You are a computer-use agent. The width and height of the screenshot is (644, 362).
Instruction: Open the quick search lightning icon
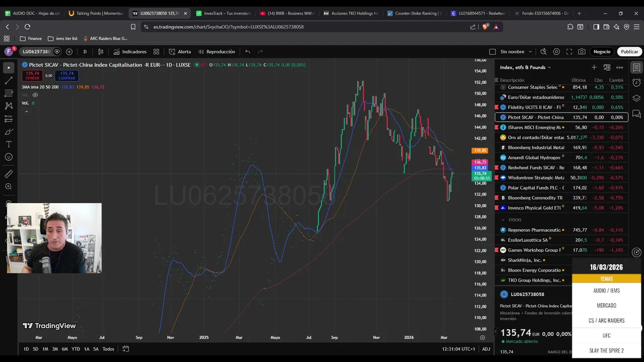(543, 52)
